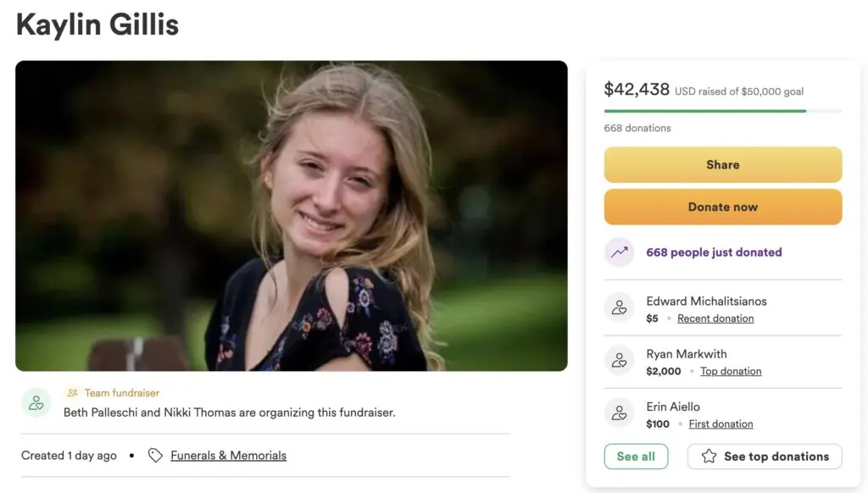Viewport: 868px width, 493px height.
Task: Click donor icon next to Ryan Markwith
Action: pos(619,361)
